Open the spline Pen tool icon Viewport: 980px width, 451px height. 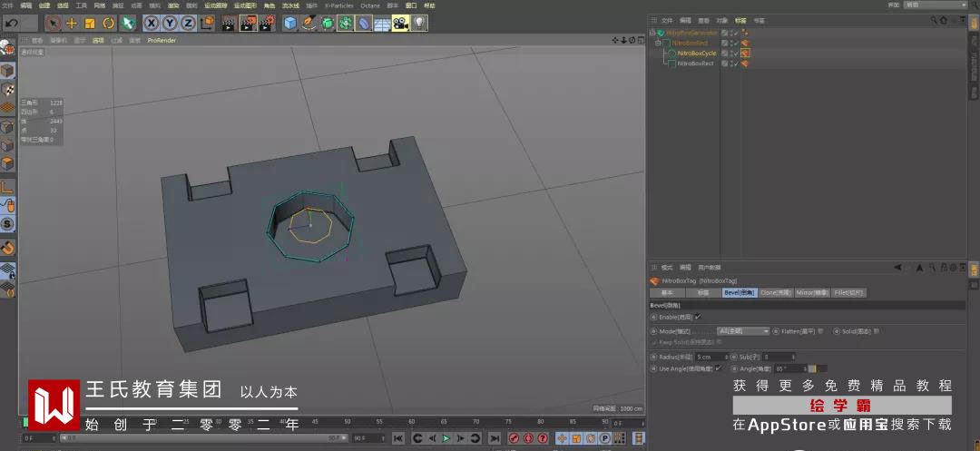pos(309,24)
